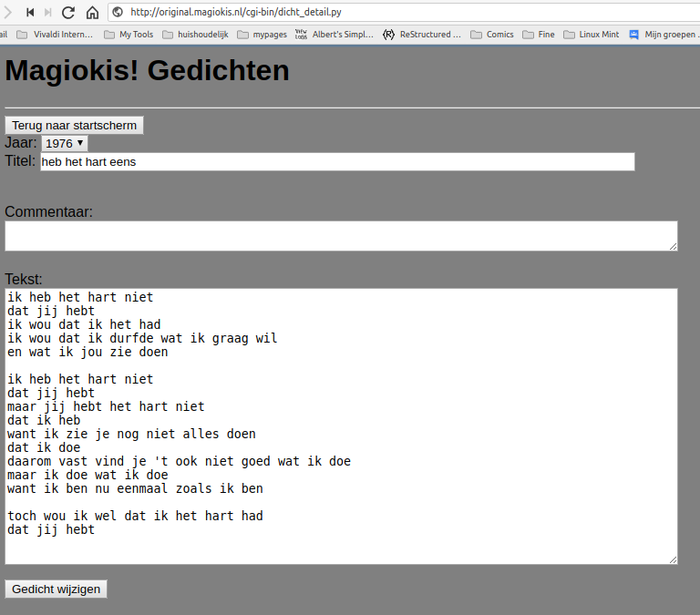Click the line 'maar jij hebt het hart niet'
The height and width of the screenshot is (615, 700).
pos(106,406)
